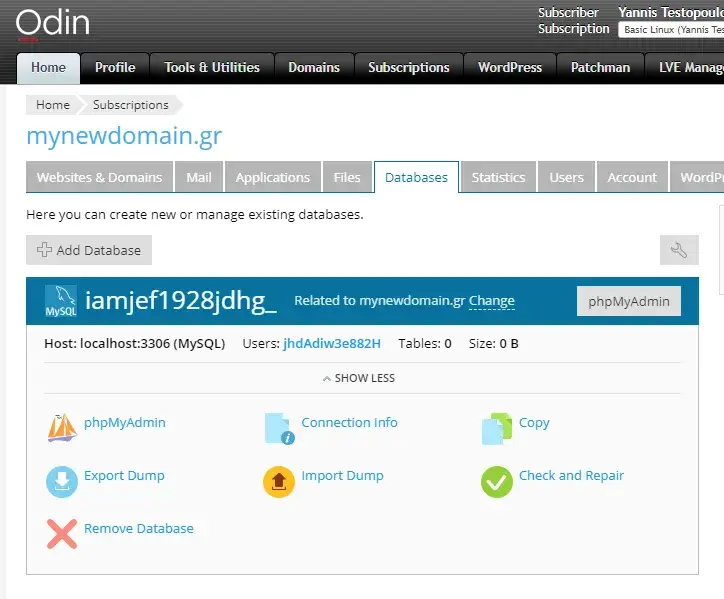Click the Remove Database link

[139, 528]
